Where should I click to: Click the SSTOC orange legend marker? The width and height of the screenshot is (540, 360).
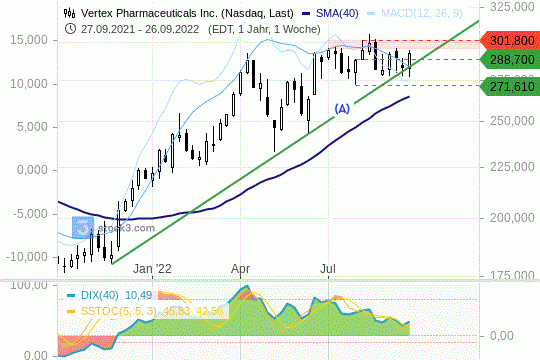pos(71,311)
